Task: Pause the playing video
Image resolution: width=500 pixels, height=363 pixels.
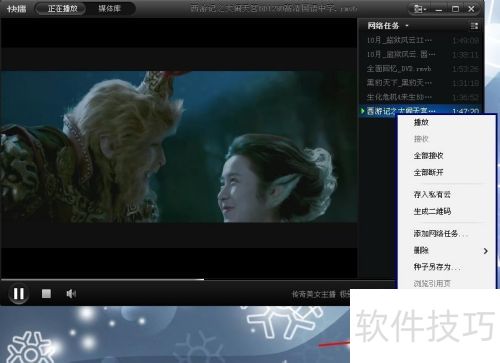Action: click(x=19, y=294)
